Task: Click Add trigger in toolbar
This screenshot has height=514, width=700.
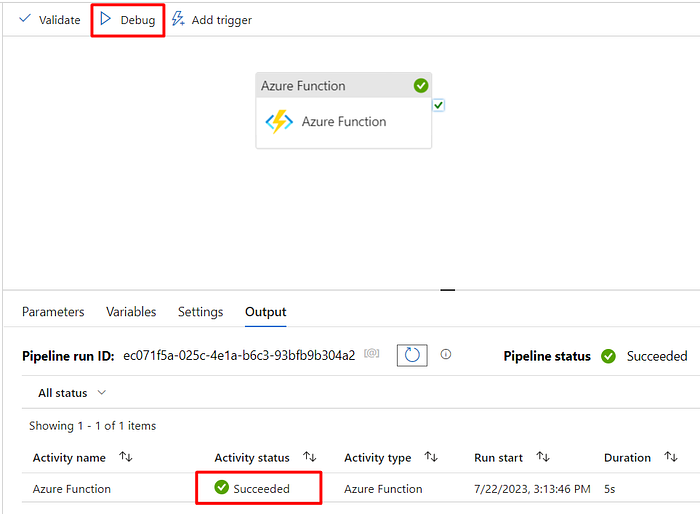Action: pos(212,20)
